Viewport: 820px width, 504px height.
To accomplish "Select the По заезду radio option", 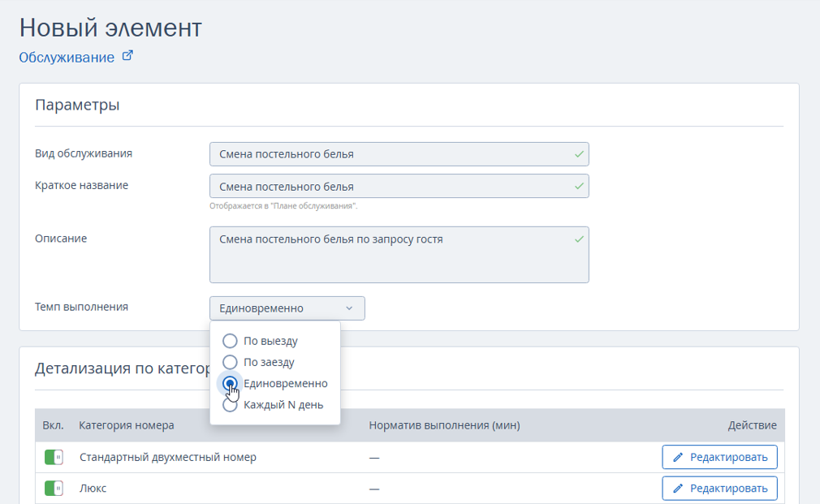I will click(230, 362).
